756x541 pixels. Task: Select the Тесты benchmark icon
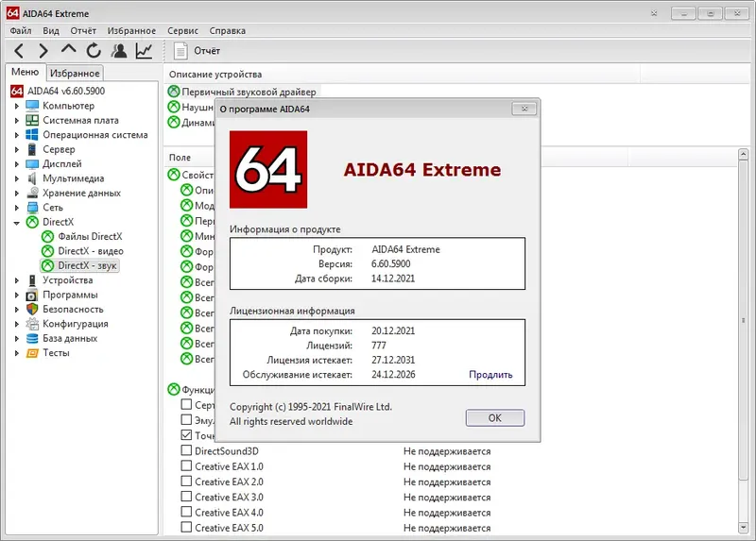(32, 353)
